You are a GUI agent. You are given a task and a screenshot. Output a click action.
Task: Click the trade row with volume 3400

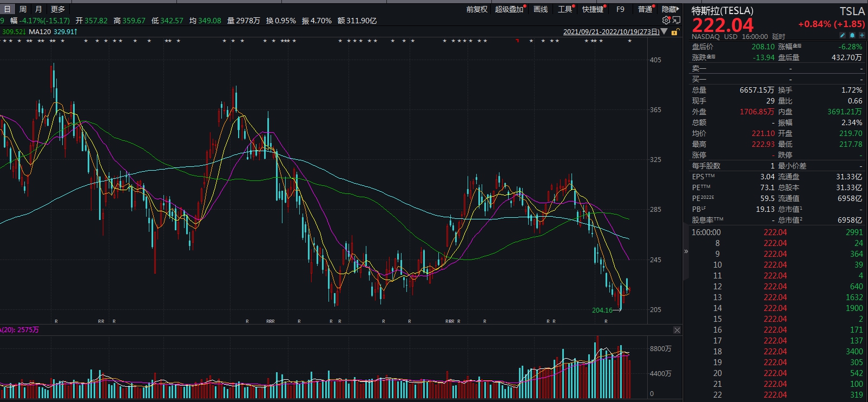(x=777, y=352)
